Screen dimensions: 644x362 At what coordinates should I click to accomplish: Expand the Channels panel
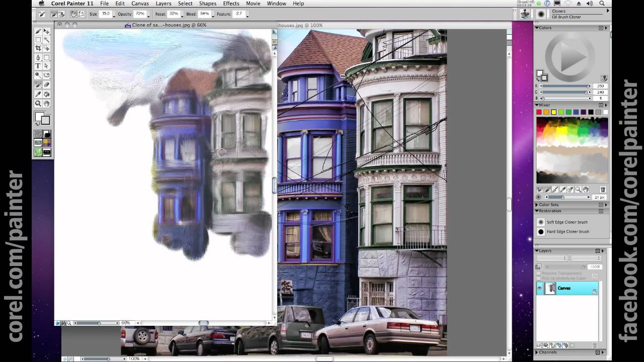pos(536,352)
